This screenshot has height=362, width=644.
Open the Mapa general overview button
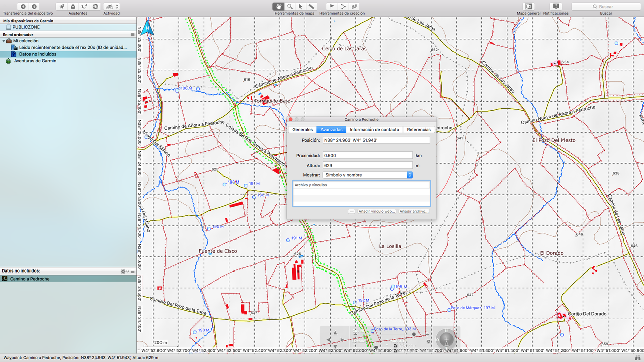tap(528, 6)
